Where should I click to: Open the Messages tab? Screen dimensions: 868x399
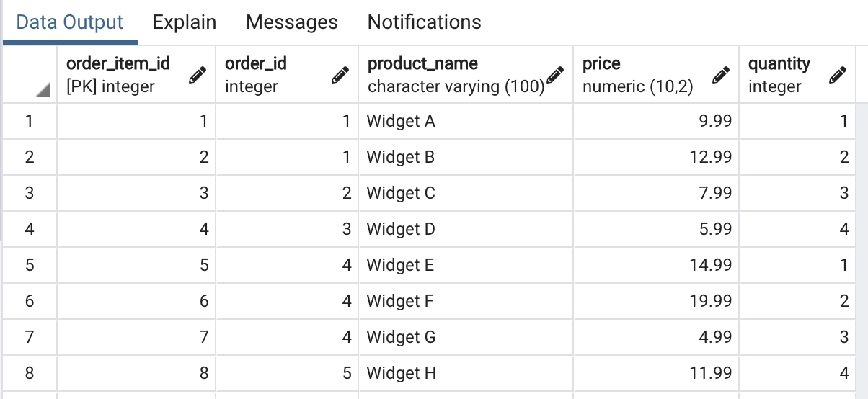click(292, 22)
